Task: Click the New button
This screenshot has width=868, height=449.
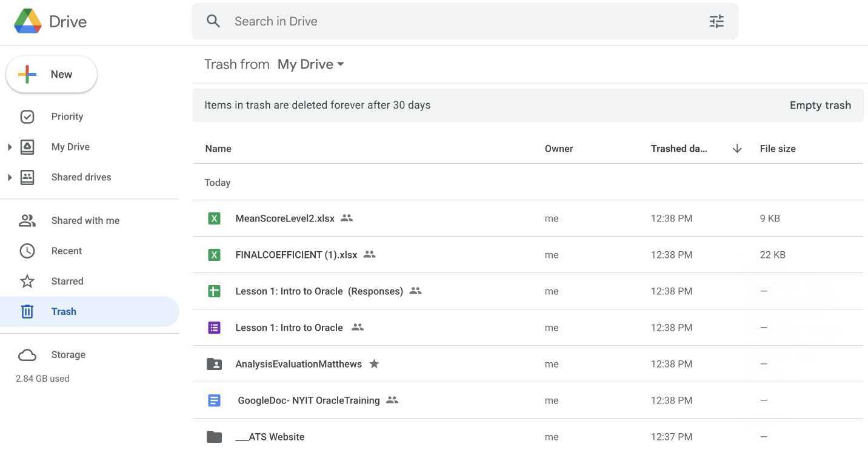Action: (x=52, y=75)
